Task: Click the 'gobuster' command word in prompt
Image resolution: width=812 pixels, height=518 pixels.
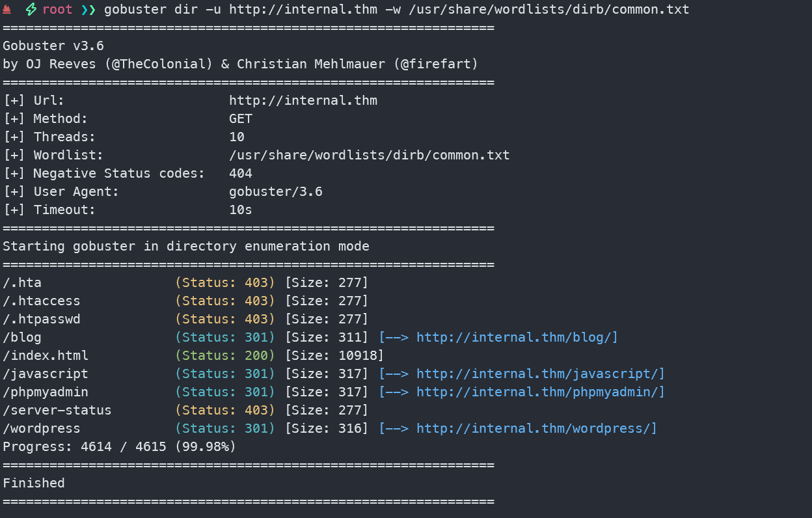Action: point(135,10)
